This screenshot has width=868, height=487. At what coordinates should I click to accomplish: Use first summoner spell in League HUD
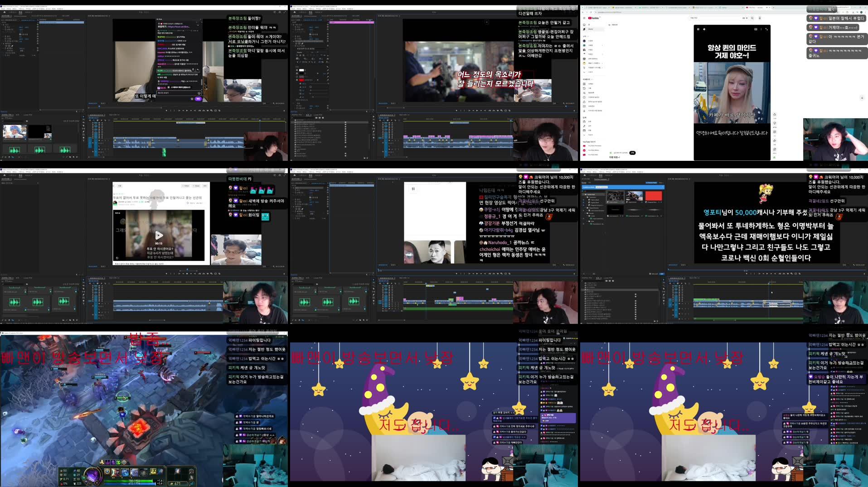[153, 472]
